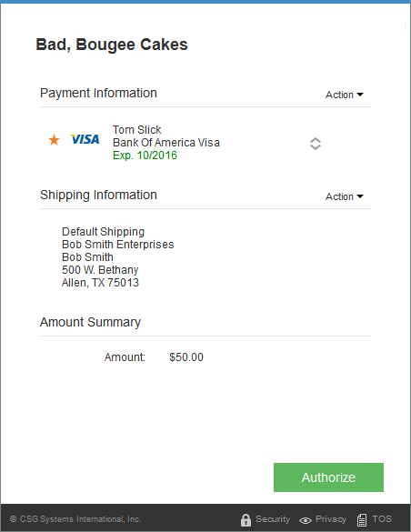This screenshot has width=411, height=532.
Task: Open the TOS link
Action: 382,519
